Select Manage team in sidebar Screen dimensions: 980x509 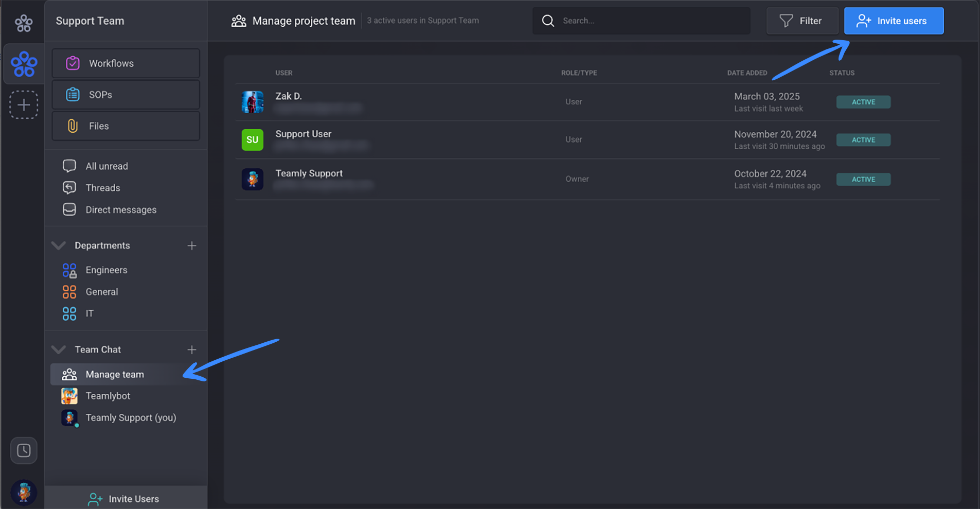(126, 374)
